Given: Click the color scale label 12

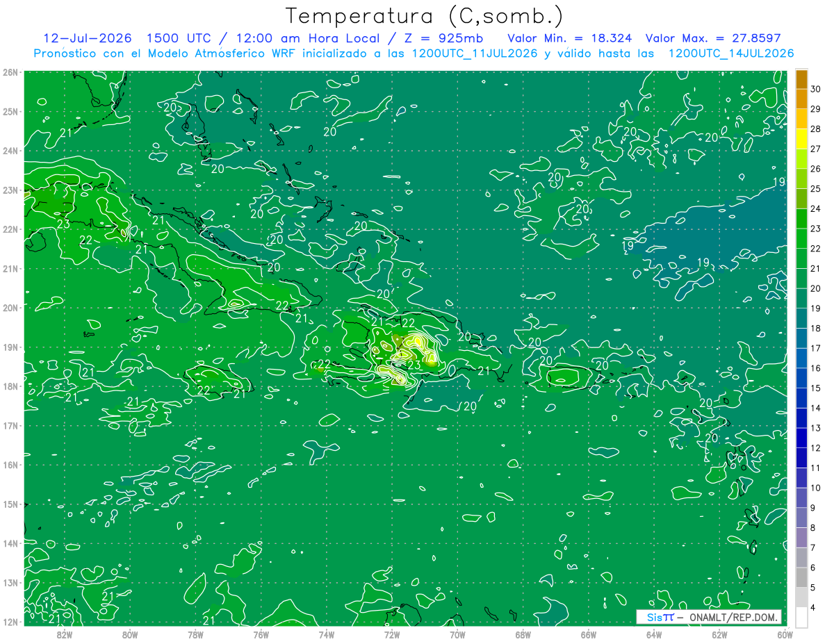Looking at the screenshot, I should coord(815,447).
